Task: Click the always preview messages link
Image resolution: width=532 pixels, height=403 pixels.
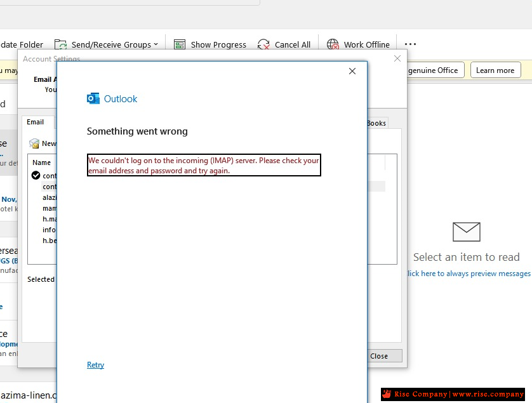Action: click(469, 274)
